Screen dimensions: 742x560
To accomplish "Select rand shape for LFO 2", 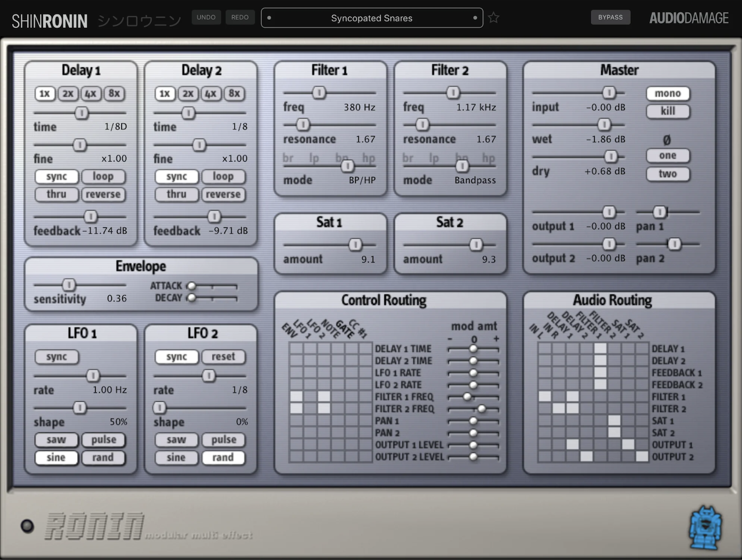I will [x=223, y=457].
